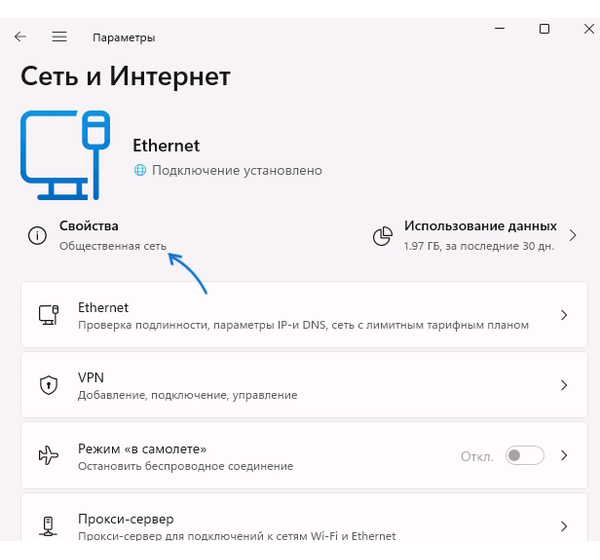Viewport: 600px width, 560px height.
Task: Click the Properties info circle icon
Action: coord(38,235)
